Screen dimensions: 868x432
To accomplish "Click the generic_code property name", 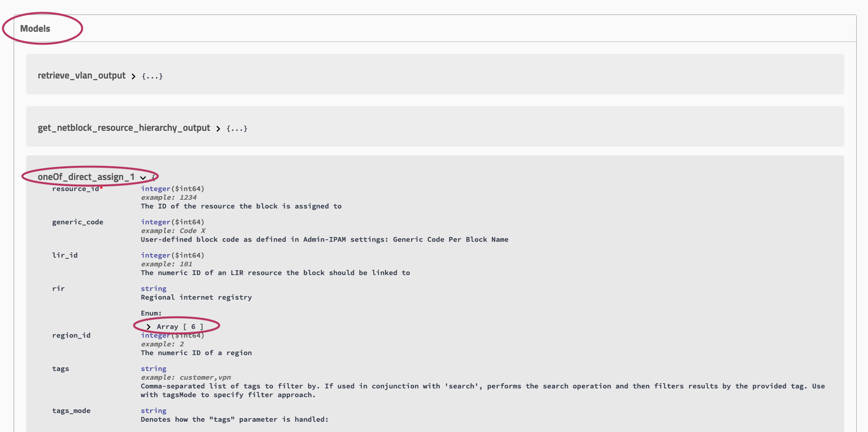I will point(78,222).
